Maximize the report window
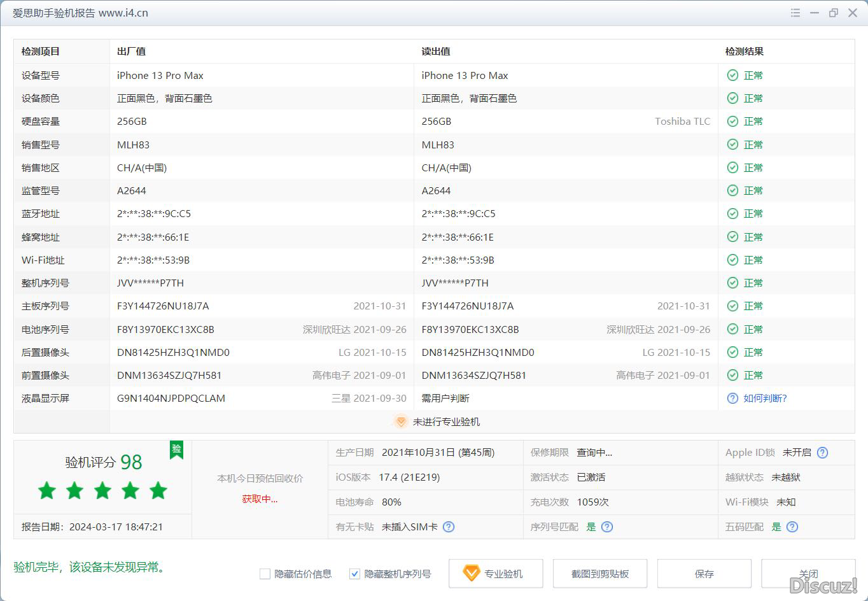 click(834, 13)
